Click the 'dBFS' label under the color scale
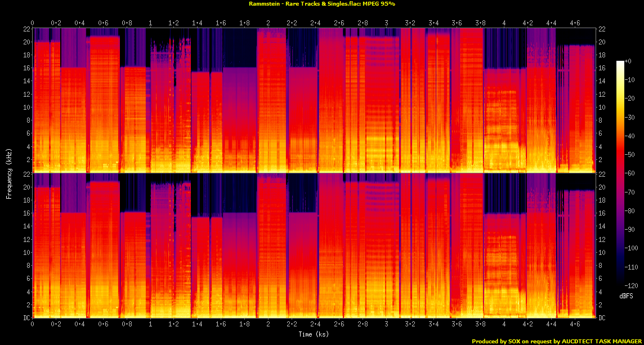Viewport: 644px width, 345px height. pyautogui.click(x=626, y=295)
